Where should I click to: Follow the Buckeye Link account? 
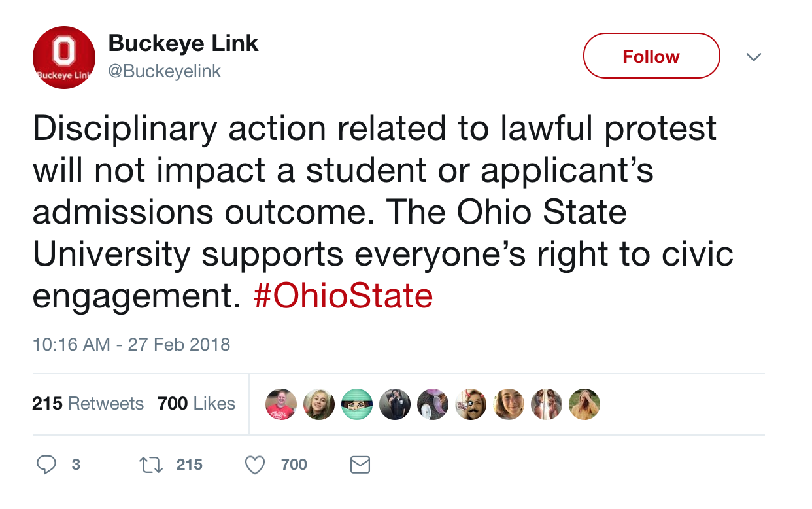pos(651,56)
